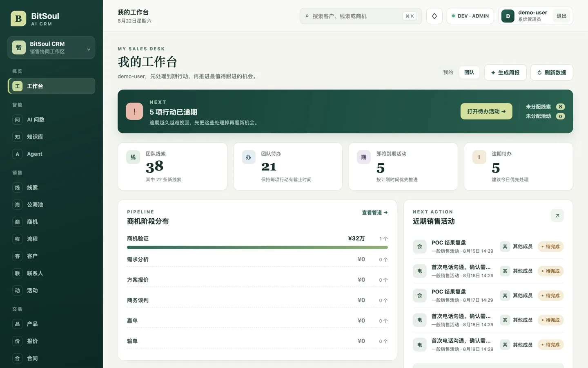Open 客户 in the sidebar
The width and height of the screenshot is (588, 368).
point(51,256)
